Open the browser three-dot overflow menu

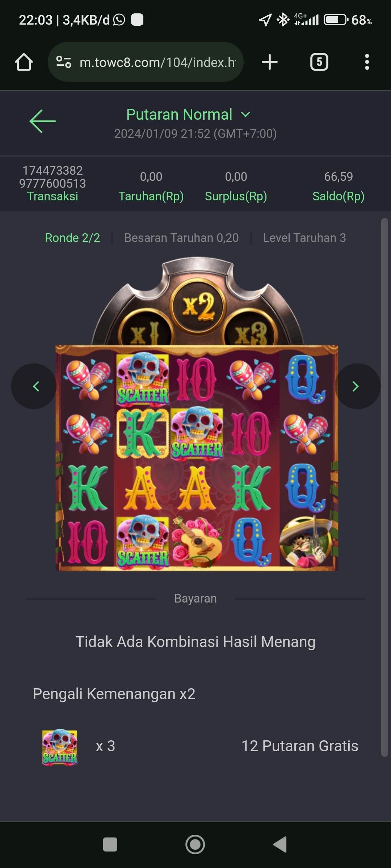[367, 62]
